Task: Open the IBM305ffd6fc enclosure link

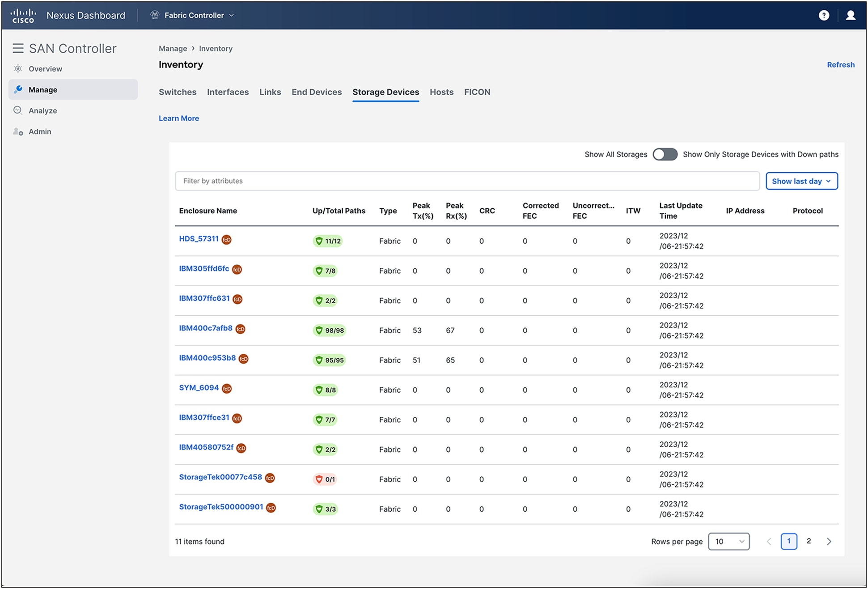Action: [x=204, y=269]
